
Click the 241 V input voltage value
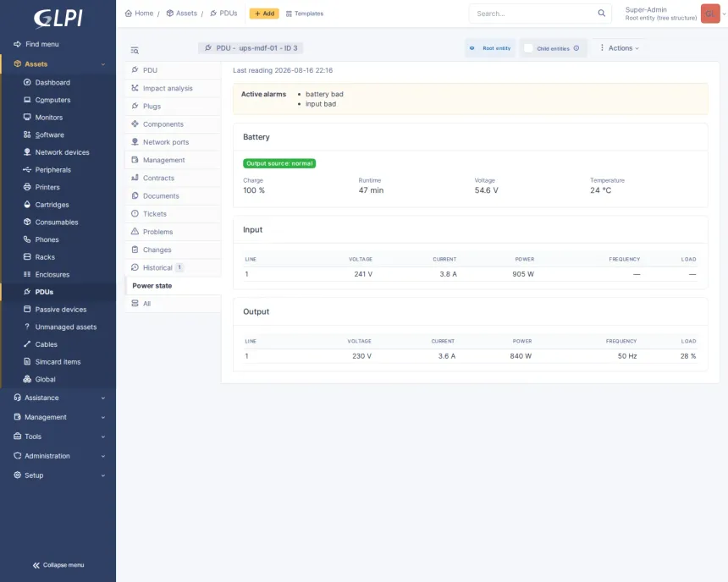click(363, 274)
